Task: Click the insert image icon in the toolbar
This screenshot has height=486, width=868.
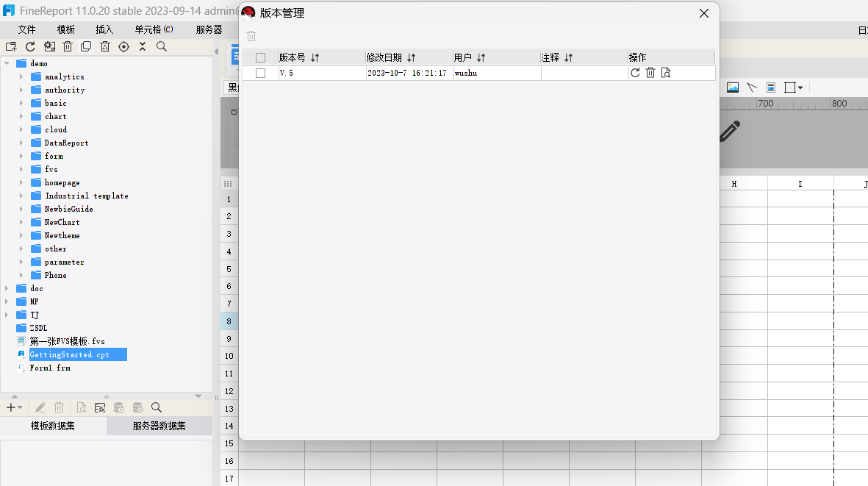Action: point(732,87)
